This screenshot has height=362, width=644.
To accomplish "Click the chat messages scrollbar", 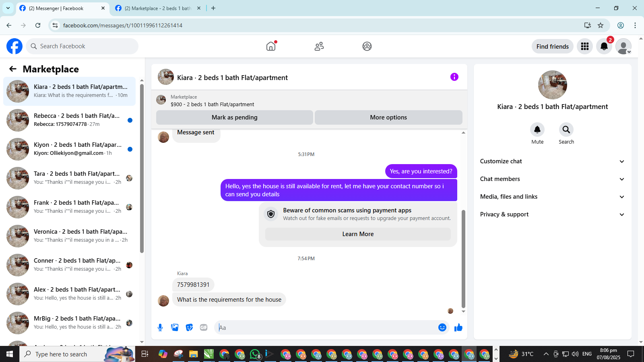I will 463,259.
